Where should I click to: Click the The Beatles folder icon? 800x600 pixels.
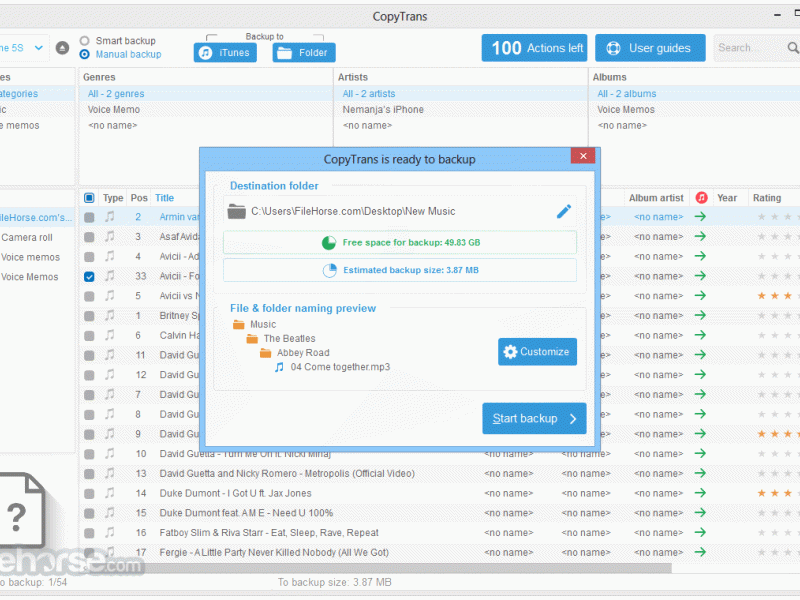pos(252,339)
